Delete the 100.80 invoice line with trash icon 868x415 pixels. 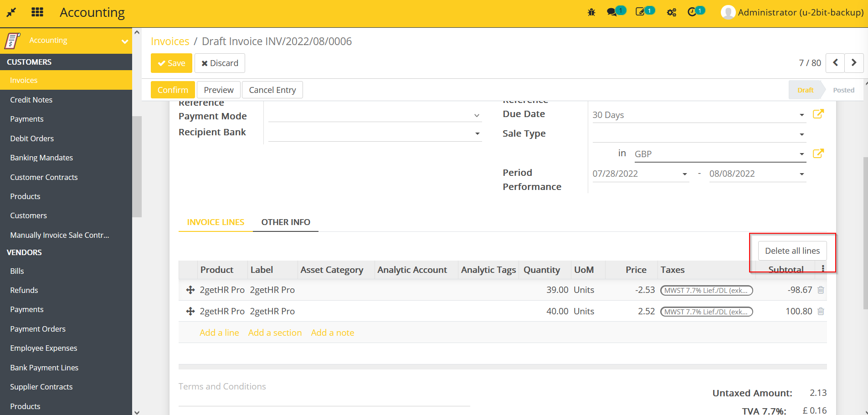click(x=821, y=312)
